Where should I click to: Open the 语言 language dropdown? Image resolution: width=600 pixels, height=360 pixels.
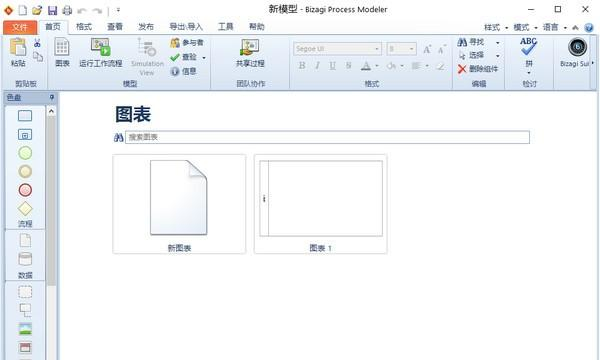click(x=554, y=28)
